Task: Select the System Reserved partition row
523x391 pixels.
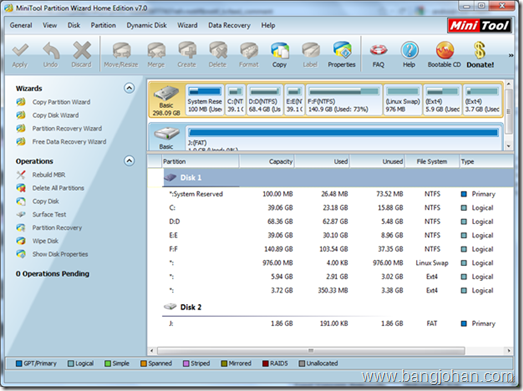Action: tap(338, 194)
